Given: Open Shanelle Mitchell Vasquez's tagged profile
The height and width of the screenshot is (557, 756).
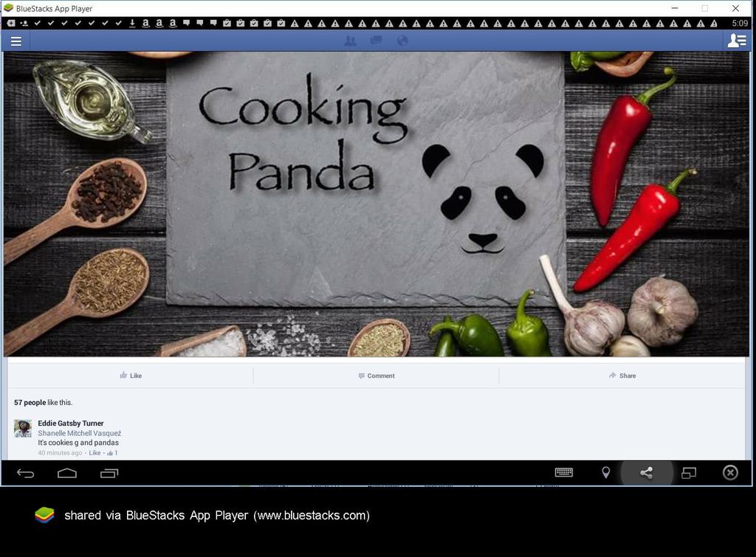Looking at the screenshot, I should pos(78,433).
